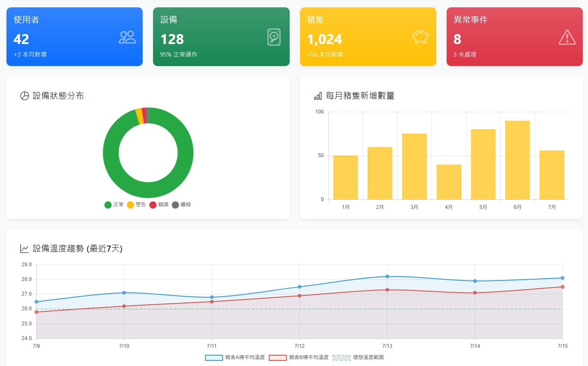Click the '3 未處理' text
The width and height of the screenshot is (588, 366).
click(465, 54)
